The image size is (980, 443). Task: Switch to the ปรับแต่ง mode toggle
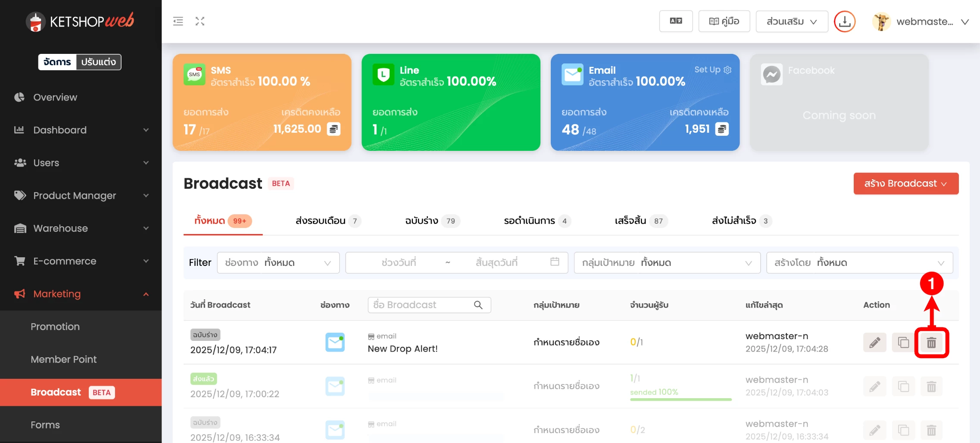(x=98, y=62)
